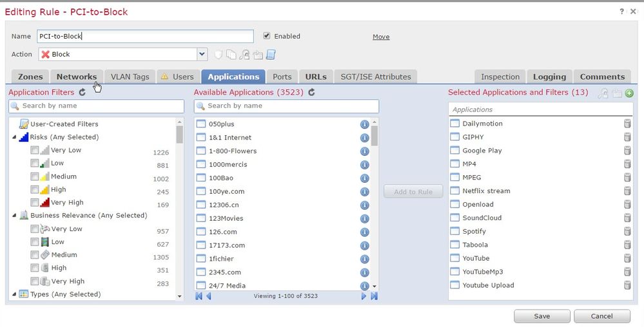Viewport: 644px width, 327px height.
Task: Collapse the Risks filter group
Action: coord(14,137)
